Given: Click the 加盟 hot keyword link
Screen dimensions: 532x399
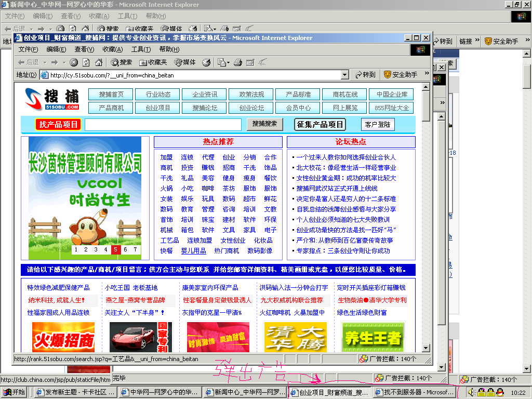Looking at the screenshot, I should [x=166, y=157].
